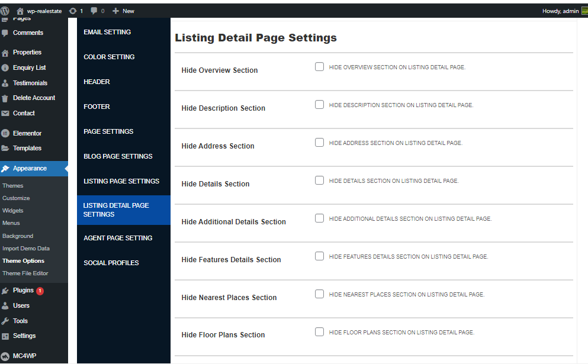Screen dimensions: 588x364
Task: Open Properties from the sidebar
Action: tap(27, 52)
